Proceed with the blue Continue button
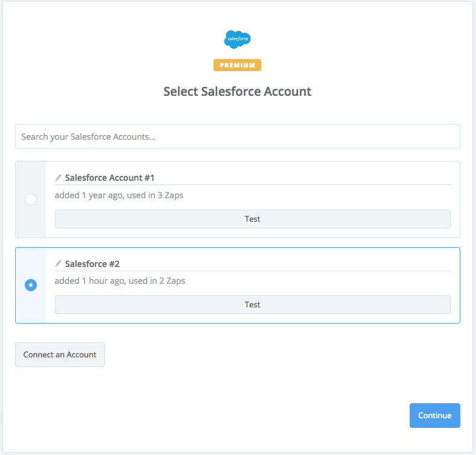This screenshot has height=455, width=476. click(x=435, y=416)
